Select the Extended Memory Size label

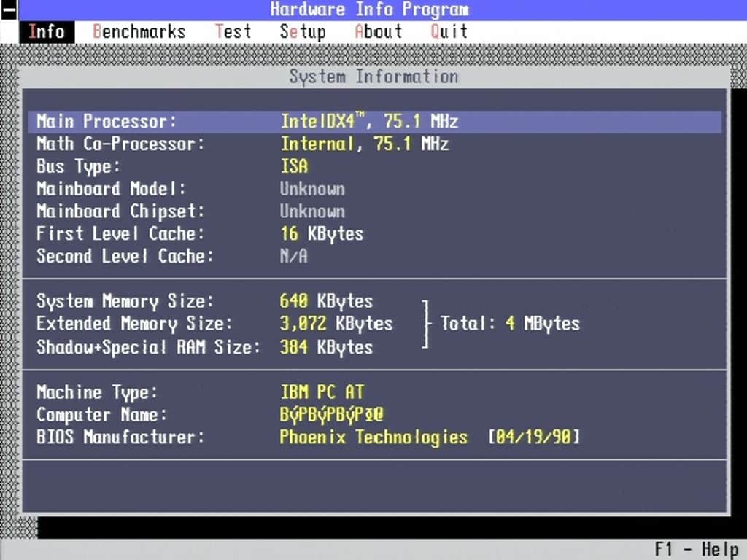tap(134, 324)
